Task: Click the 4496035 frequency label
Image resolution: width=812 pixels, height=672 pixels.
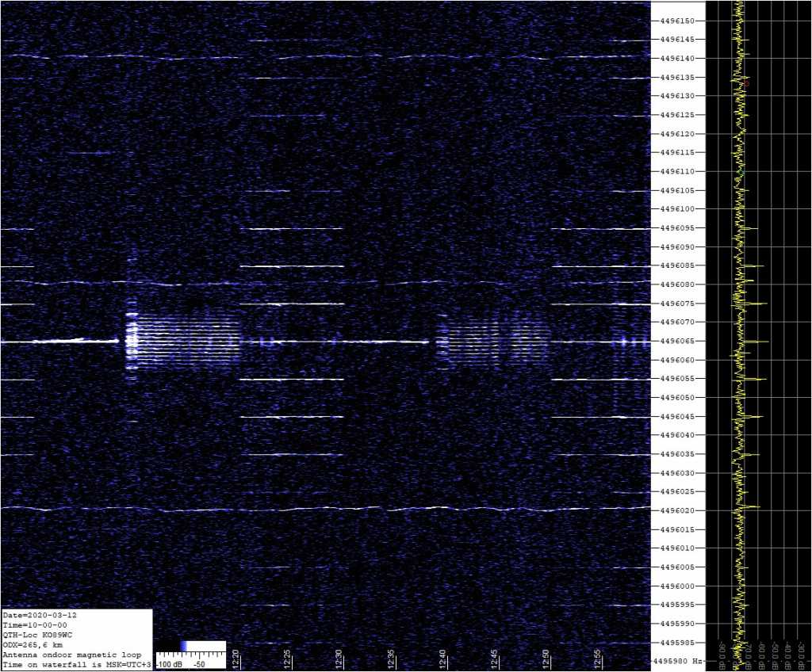Action: (677, 454)
